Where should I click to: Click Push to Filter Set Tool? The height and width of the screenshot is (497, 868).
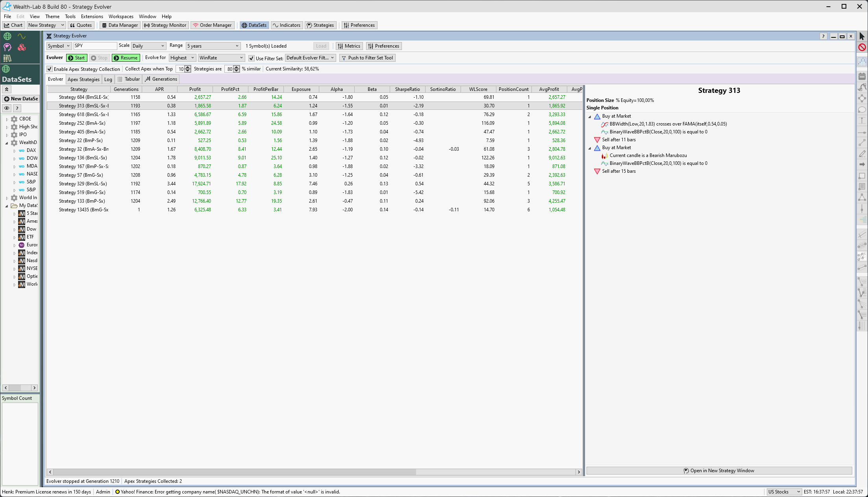point(367,58)
